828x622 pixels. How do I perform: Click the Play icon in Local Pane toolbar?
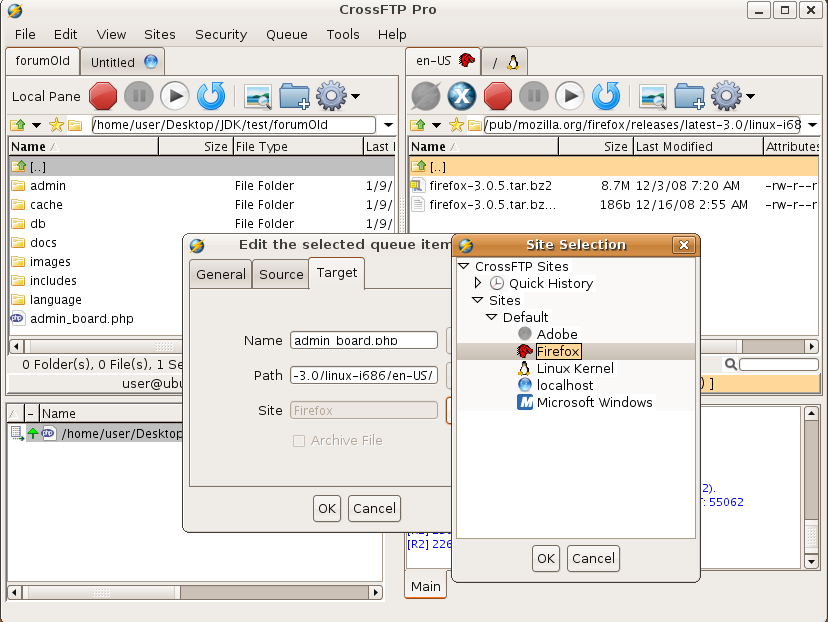(175, 96)
